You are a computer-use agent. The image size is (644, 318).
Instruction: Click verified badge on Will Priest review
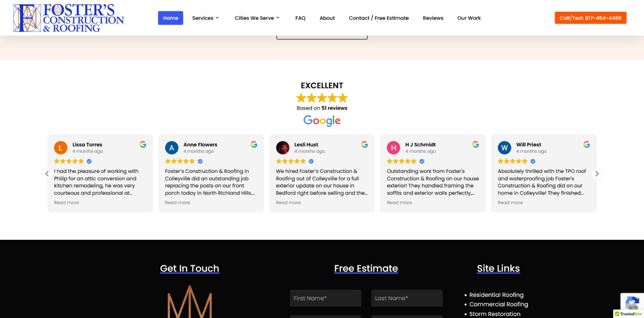click(533, 161)
